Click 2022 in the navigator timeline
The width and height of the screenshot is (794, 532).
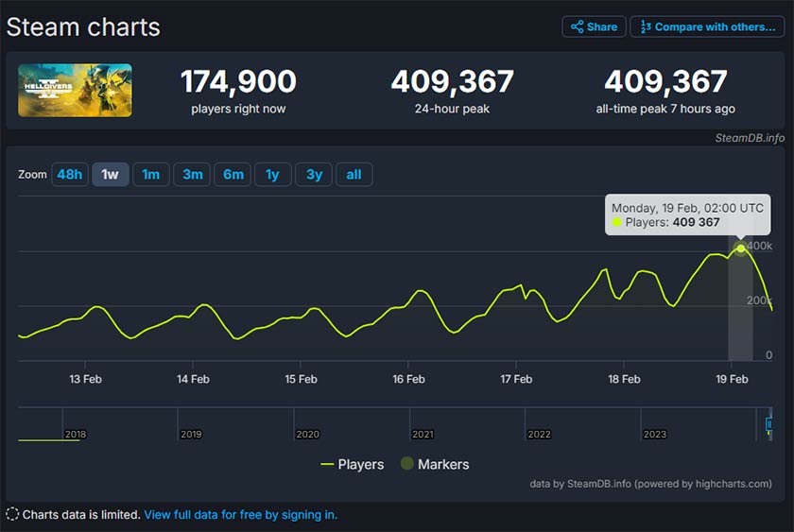click(x=540, y=435)
